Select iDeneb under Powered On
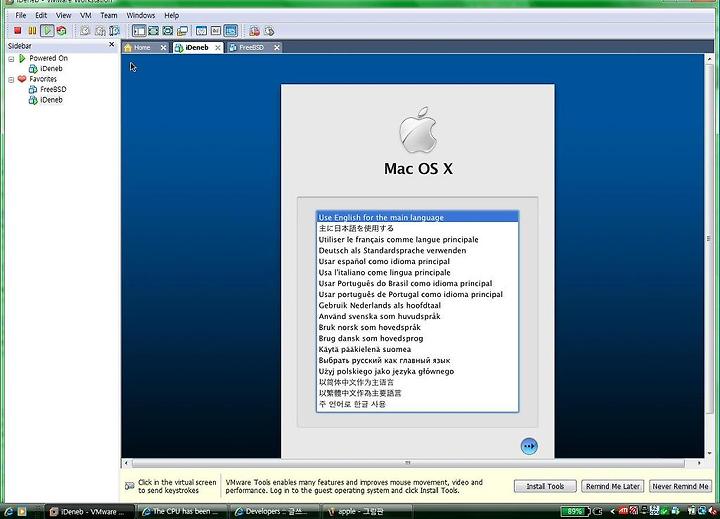 (51, 68)
